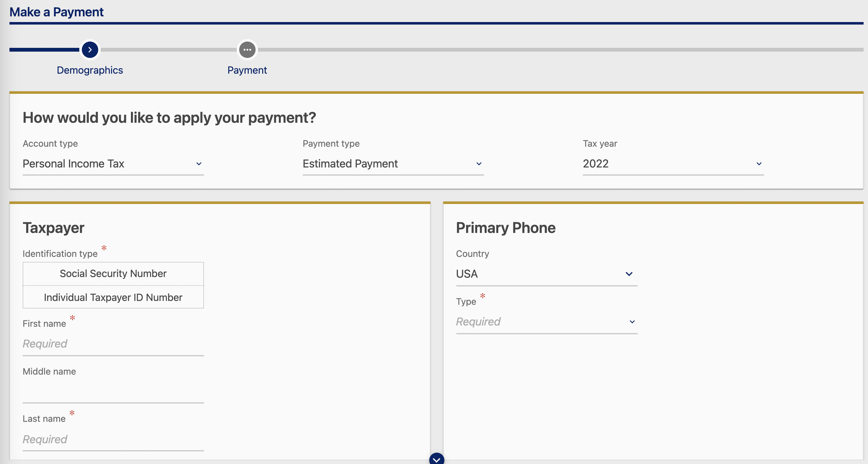Screen dimensions: 868x464
Task: Open the Tax year dropdown
Action: 673,164
